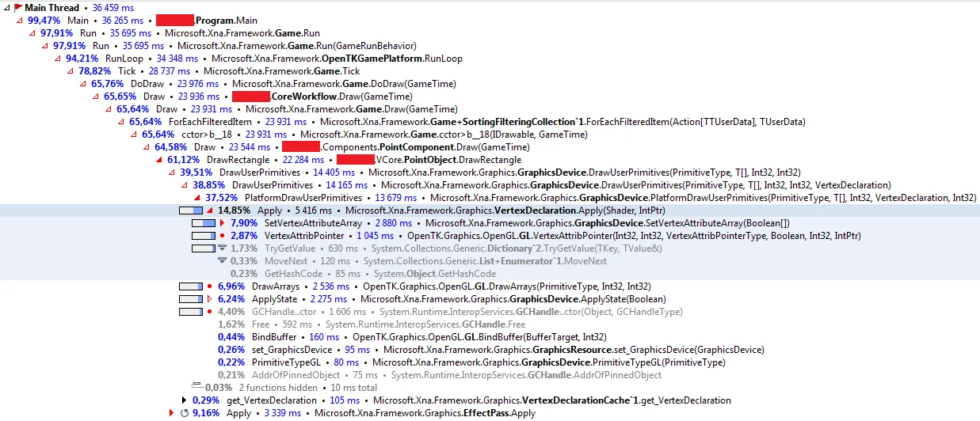This screenshot has width=980, height=421.
Task: Select the GetHashCode row
Action: 490,274
